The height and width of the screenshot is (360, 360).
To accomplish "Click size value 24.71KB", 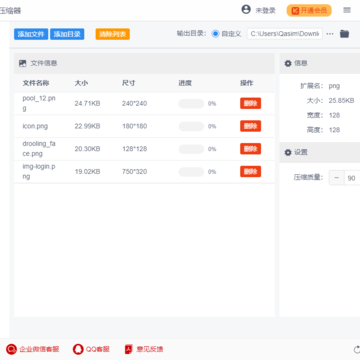I will click(87, 104).
